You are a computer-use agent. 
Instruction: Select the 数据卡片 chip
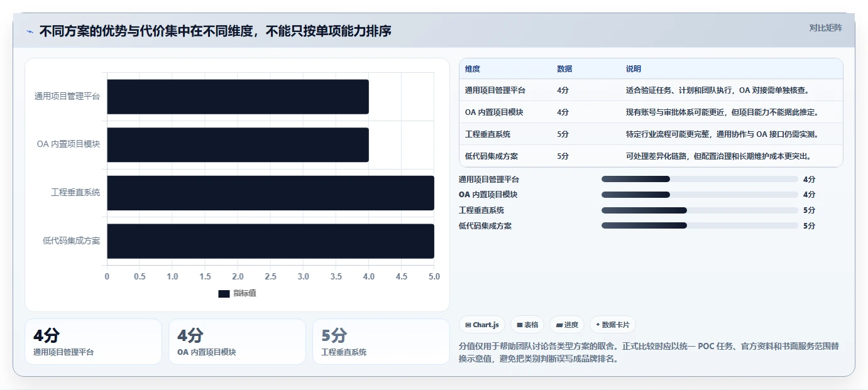click(x=612, y=325)
